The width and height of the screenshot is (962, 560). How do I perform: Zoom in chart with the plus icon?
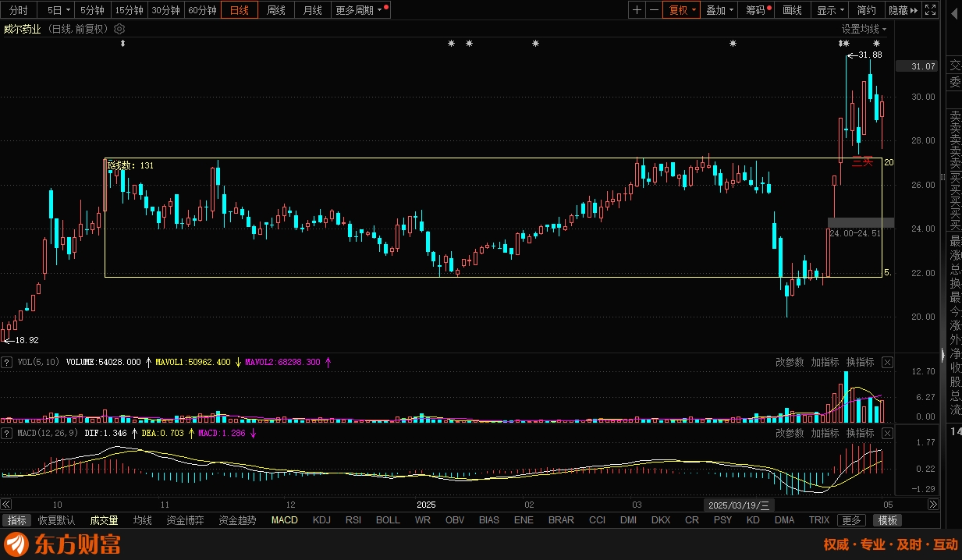(x=637, y=10)
